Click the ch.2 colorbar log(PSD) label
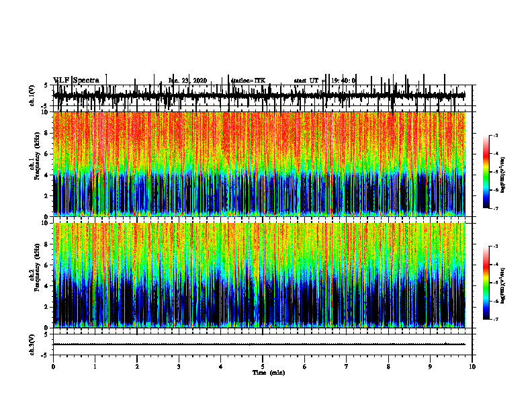Viewport: 532px width, 411px height. (503, 285)
